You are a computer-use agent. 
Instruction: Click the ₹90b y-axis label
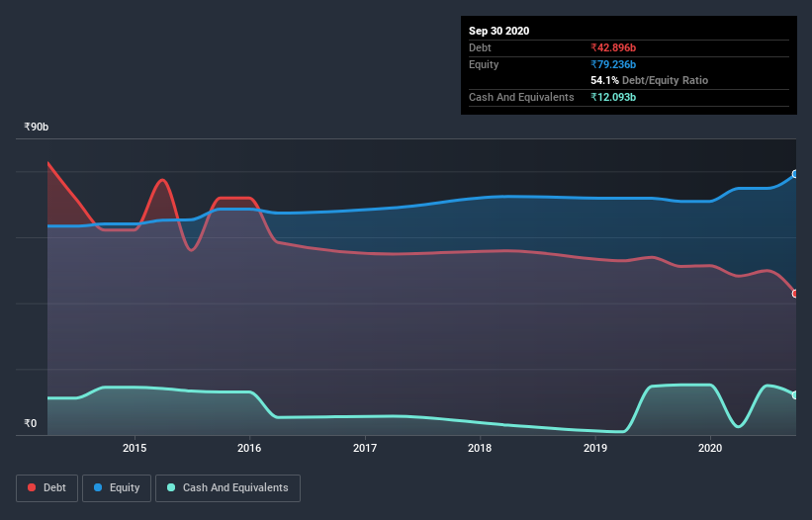click(x=37, y=128)
